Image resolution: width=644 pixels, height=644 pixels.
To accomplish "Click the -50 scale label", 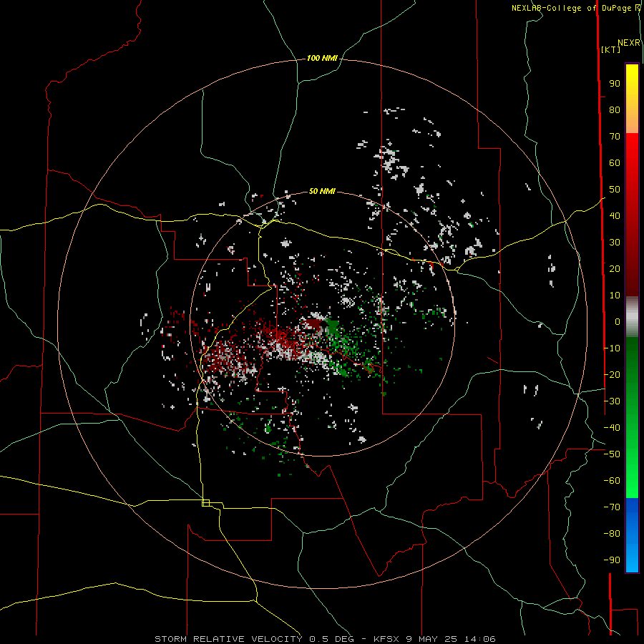I will click(x=612, y=454).
